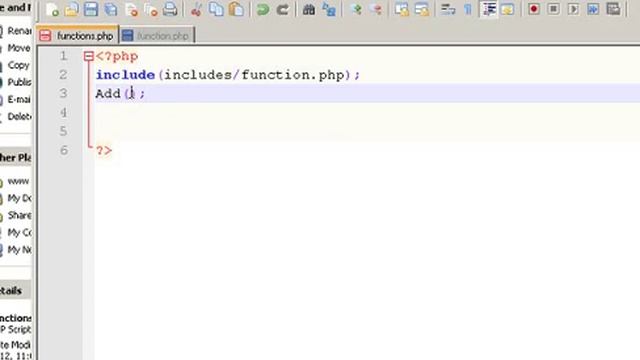The width and height of the screenshot is (640, 360).
Task: Click the Move this file link
Action: point(19,48)
